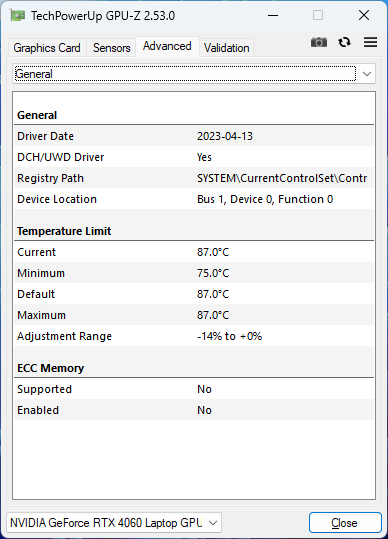Image resolution: width=388 pixels, height=539 pixels.
Task: Click the Maximum temperature label
Action: click(41, 315)
